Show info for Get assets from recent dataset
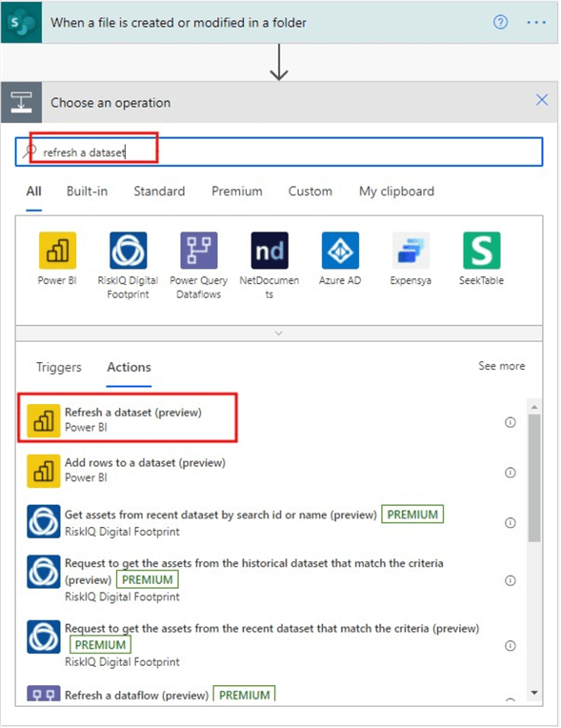Viewport: 561px width, 728px height. point(510,523)
